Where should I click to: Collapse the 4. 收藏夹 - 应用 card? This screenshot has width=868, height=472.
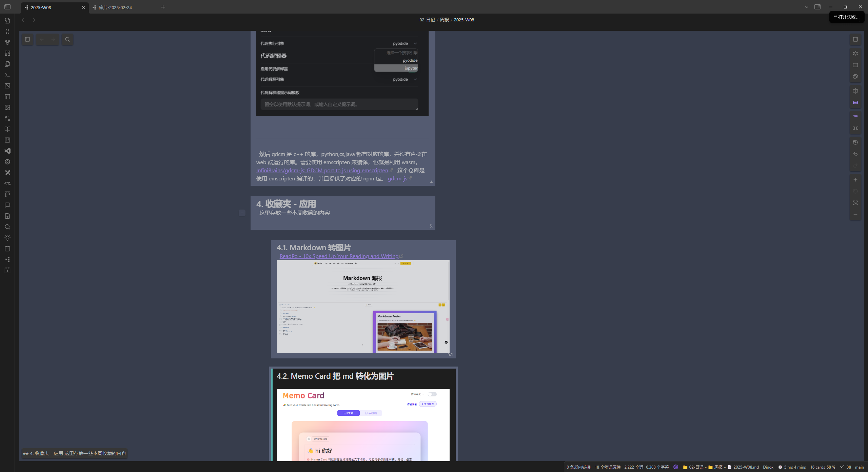(x=242, y=213)
